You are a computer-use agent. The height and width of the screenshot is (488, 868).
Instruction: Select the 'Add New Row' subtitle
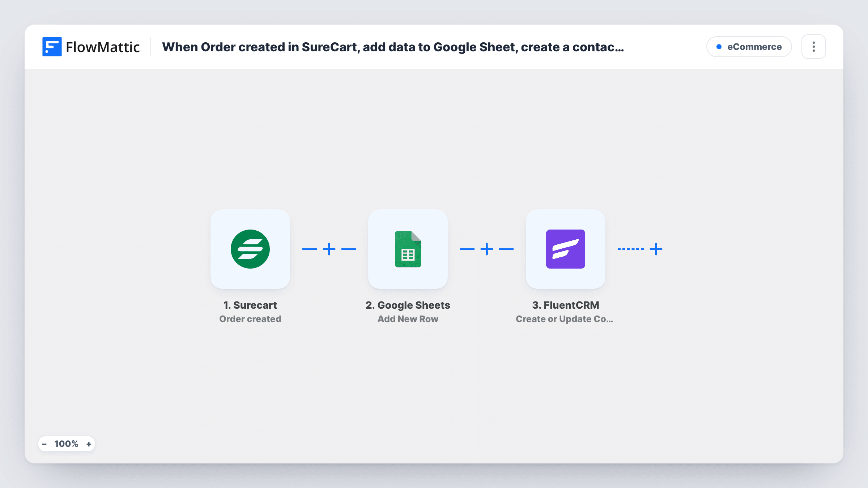(x=408, y=319)
